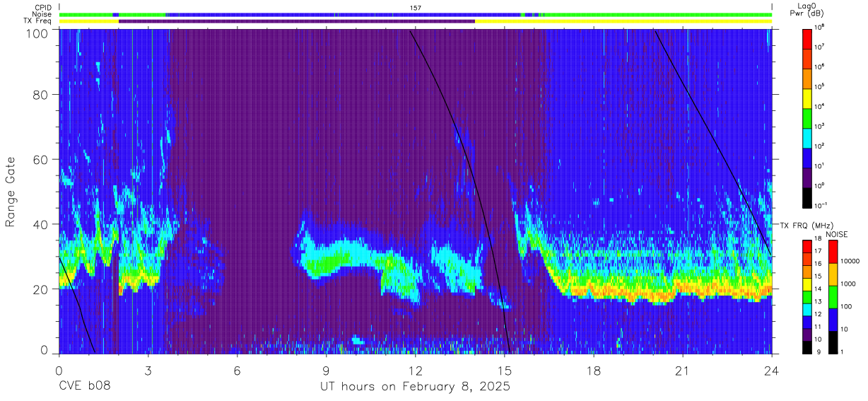Viewport: 868px width, 401px height.
Task: Click the UT hour tick label '24'
Action: (772, 371)
